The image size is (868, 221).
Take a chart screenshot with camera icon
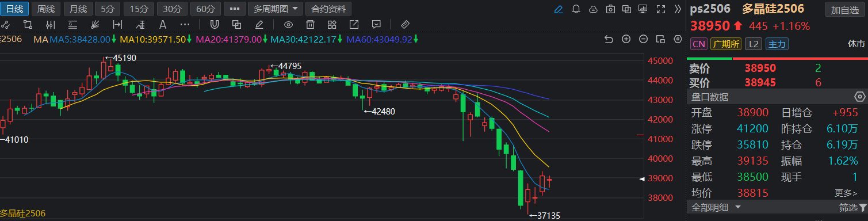click(x=611, y=9)
